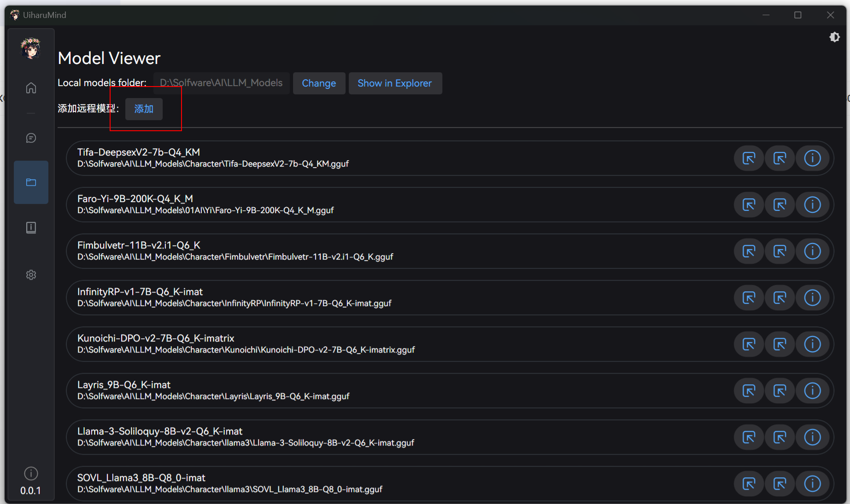Viewport: 850px width, 504px height.
Task: Open the Home page in sidebar
Action: [x=31, y=88]
